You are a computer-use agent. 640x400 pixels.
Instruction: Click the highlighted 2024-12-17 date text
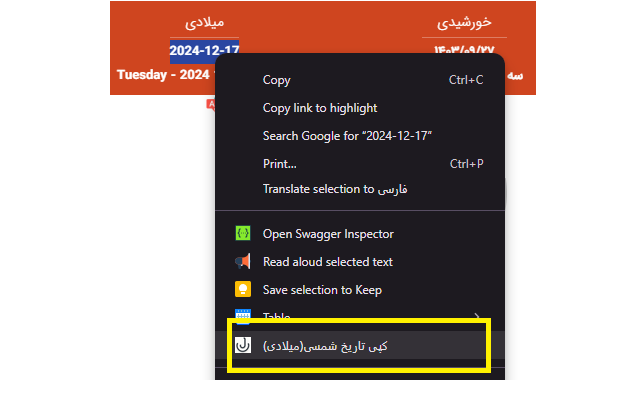pyautogui.click(x=204, y=51)
